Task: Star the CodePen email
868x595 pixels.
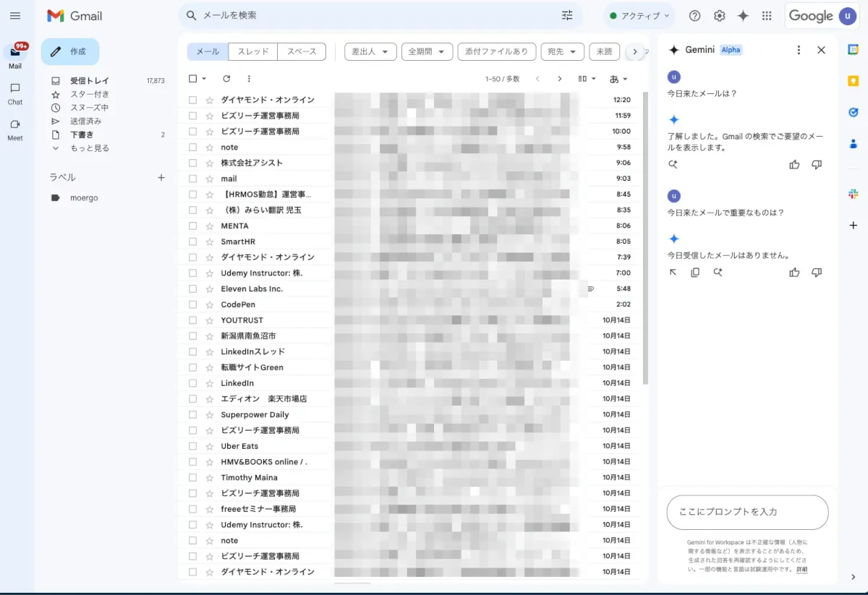Action: (x=210, y=304)
